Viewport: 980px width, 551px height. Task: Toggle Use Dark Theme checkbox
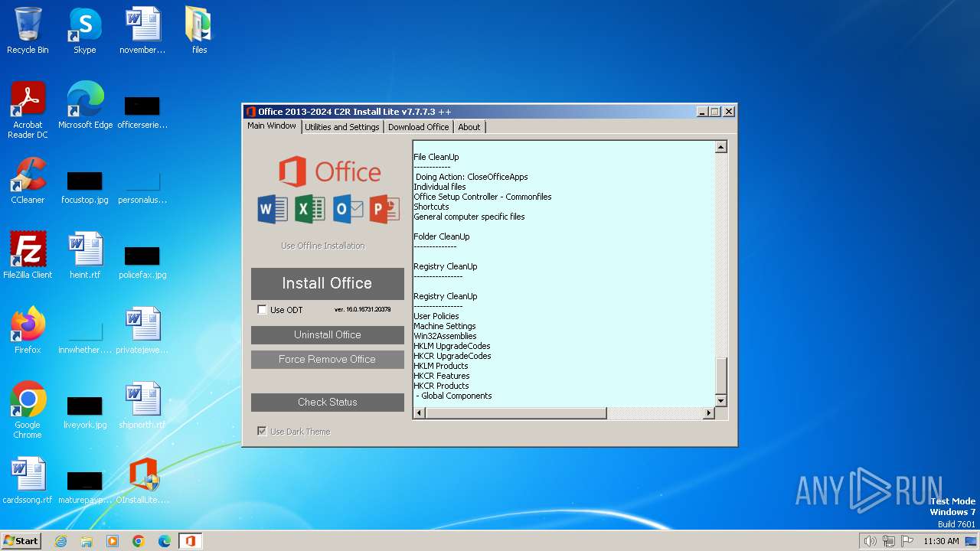tap(263, 432)
